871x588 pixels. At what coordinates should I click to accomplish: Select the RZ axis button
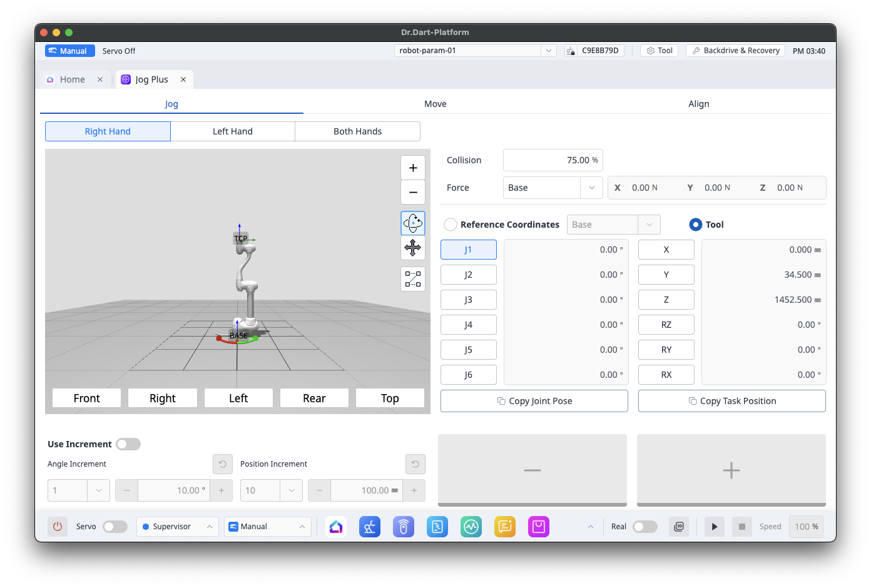point(666,325)
